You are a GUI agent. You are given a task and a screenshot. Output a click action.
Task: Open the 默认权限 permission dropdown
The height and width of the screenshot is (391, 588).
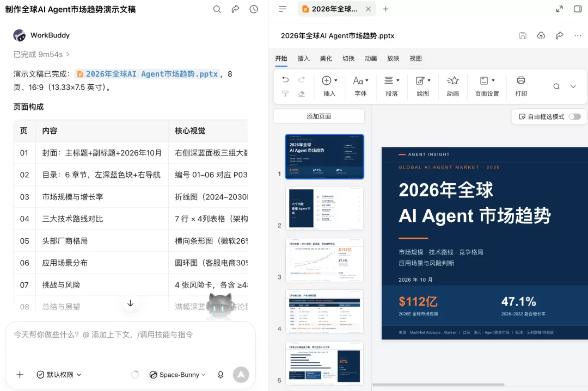59,375
